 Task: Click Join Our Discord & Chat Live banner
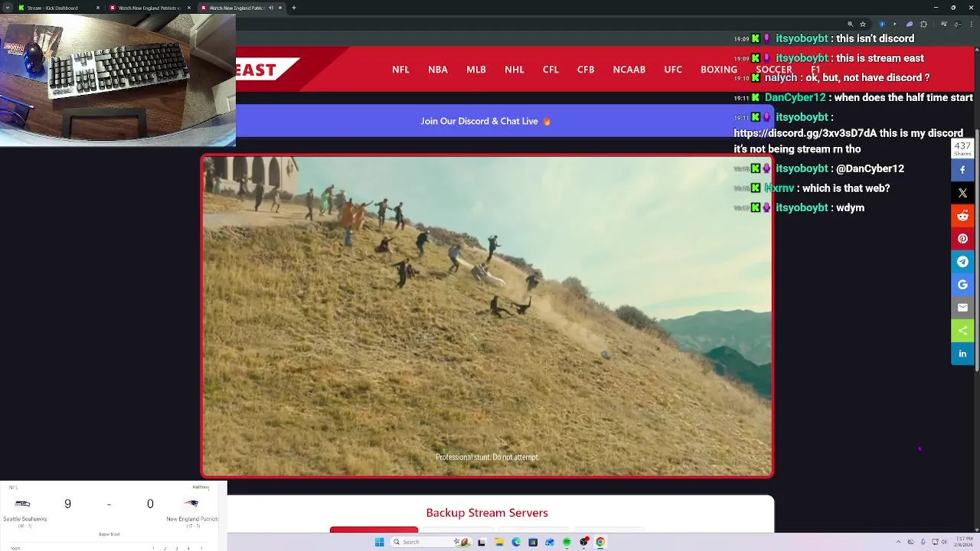tap(485, 121)
